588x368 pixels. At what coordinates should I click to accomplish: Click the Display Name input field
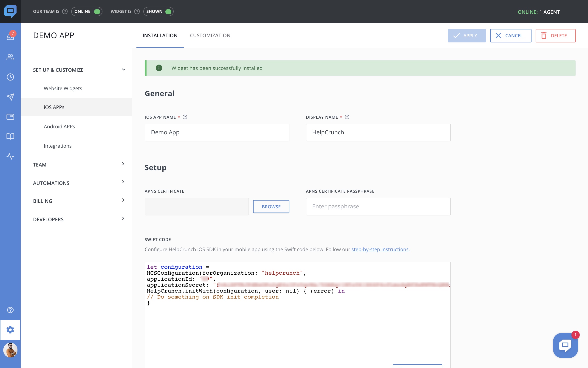[x=378, y=132]
